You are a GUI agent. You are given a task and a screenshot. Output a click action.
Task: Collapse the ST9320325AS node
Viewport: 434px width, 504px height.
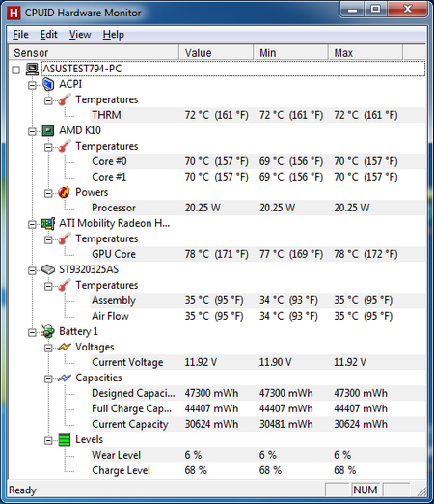point(32,270)
